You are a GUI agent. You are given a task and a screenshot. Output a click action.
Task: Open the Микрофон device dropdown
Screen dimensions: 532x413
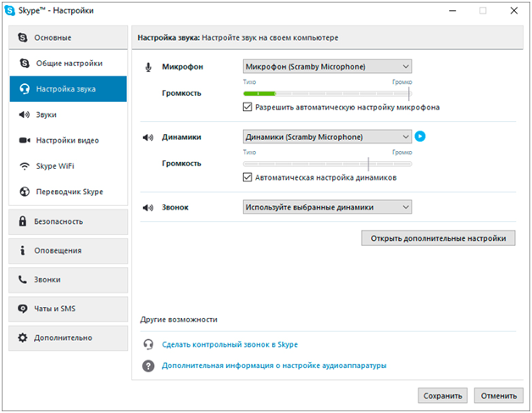tap(327, 66)
